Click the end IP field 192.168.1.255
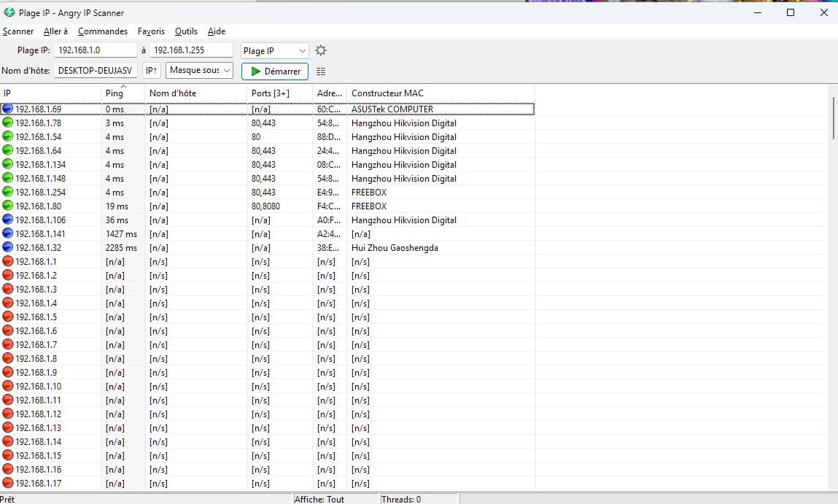The height and width of the screenshot is (504, 838). pos(191,50)
